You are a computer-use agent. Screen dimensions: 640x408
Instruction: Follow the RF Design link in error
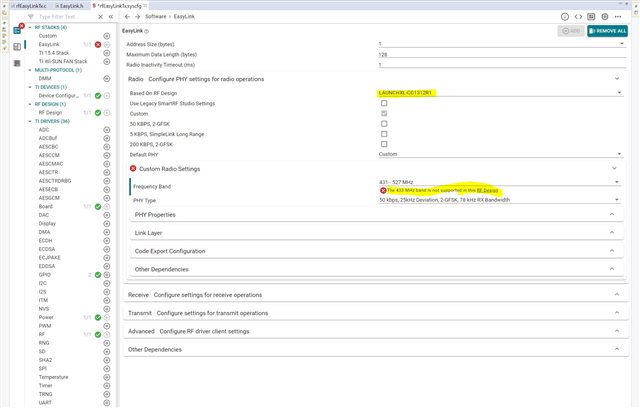487,190
